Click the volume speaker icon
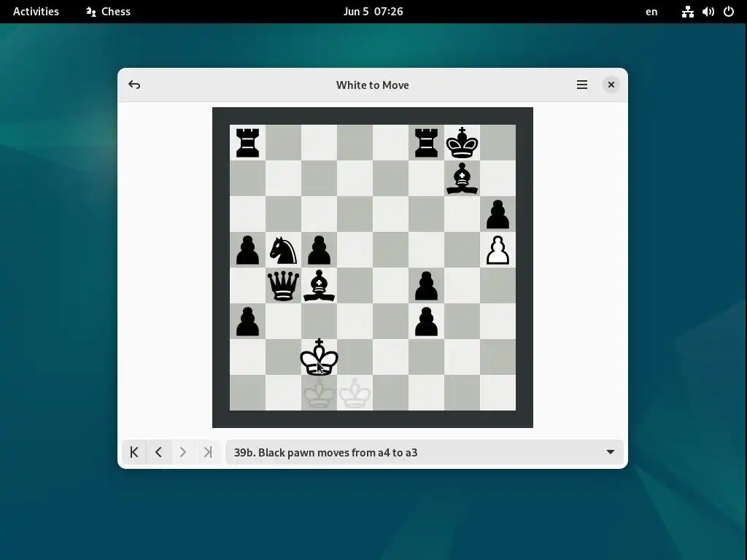The image size is (747, 560). pyautogui.click(x=708, y=12)
